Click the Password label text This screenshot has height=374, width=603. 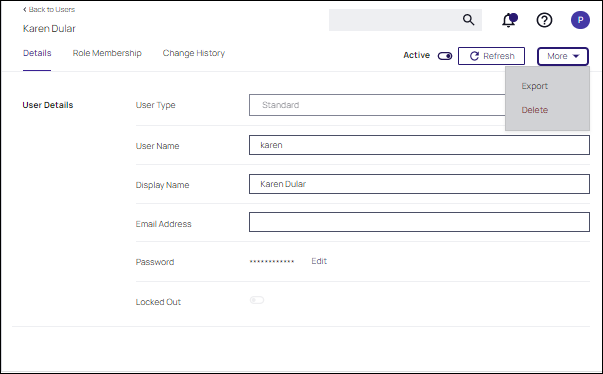(x=155, y=262)
